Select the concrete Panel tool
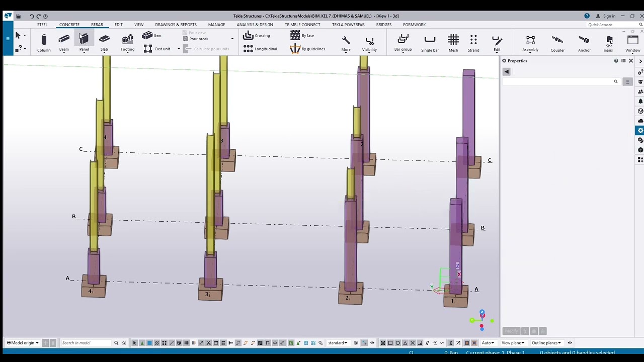Viewport: 644px width, 362px height. pos(84,43)
